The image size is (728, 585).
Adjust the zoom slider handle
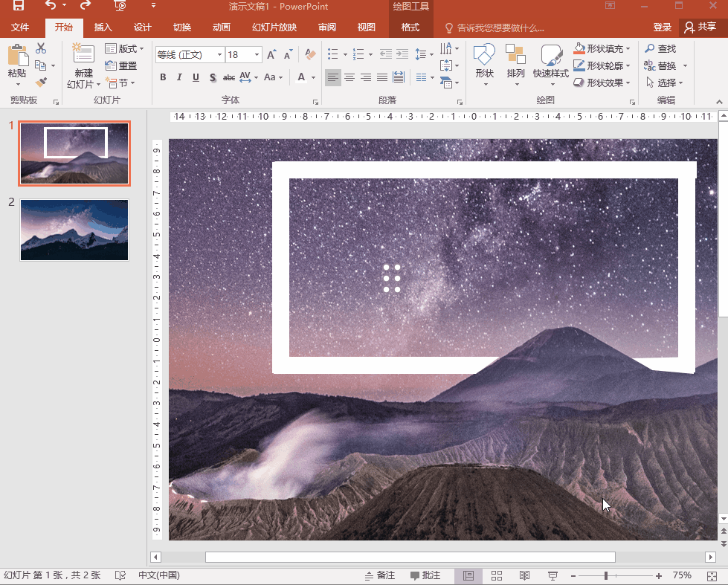click(606, 576)
